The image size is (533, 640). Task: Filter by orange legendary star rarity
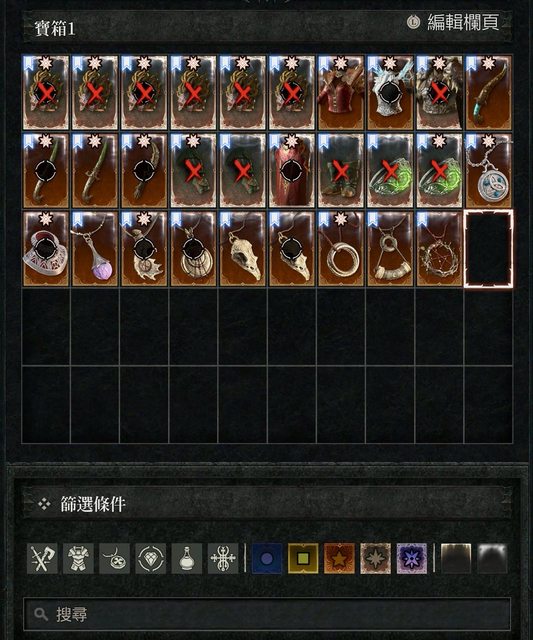(x=339, y=558)
